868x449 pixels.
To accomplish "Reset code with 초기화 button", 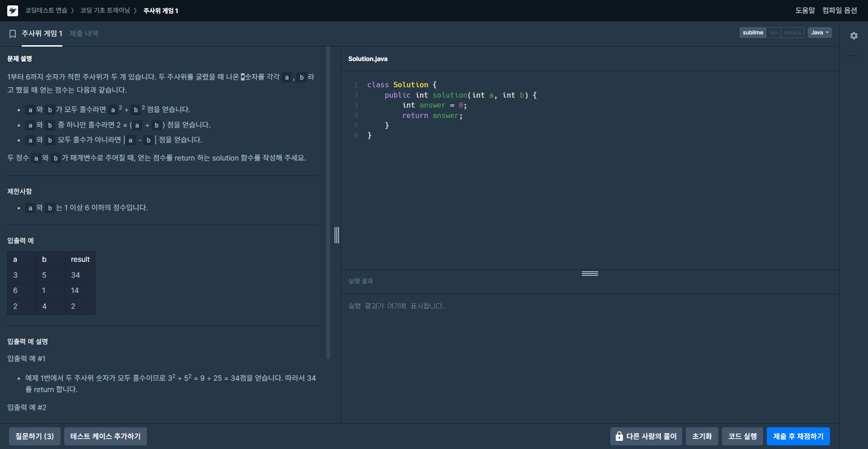I will pos(702,436).
